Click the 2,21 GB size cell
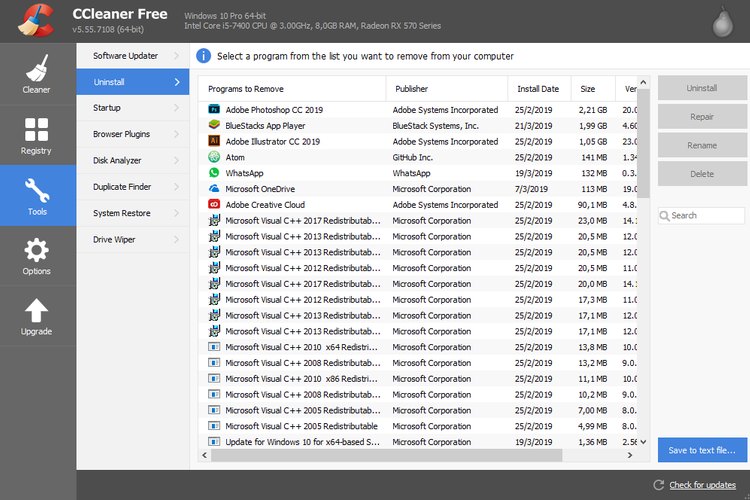Viewport: 750px width, 500px height. [x=593, y=110]
